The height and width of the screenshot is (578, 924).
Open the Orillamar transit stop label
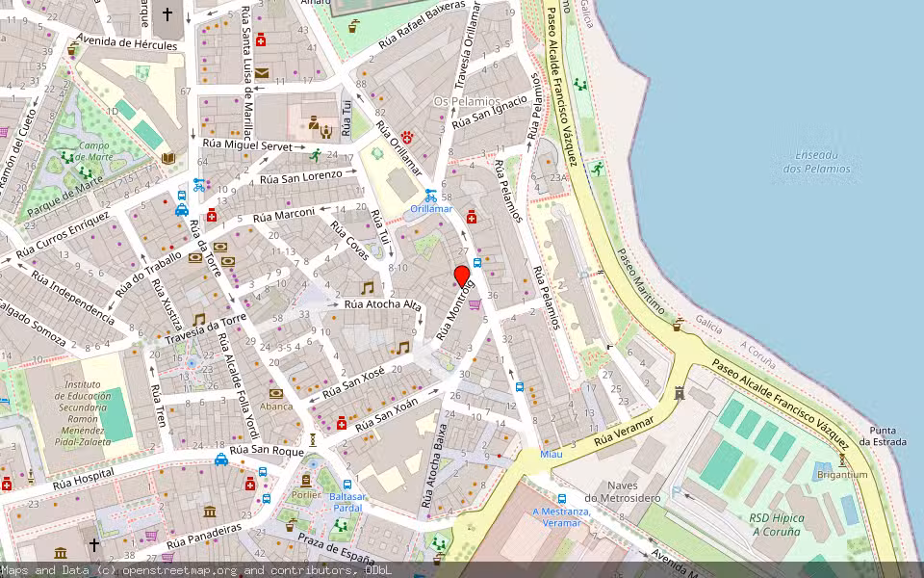pyautogui.click(x=431, y=208)
